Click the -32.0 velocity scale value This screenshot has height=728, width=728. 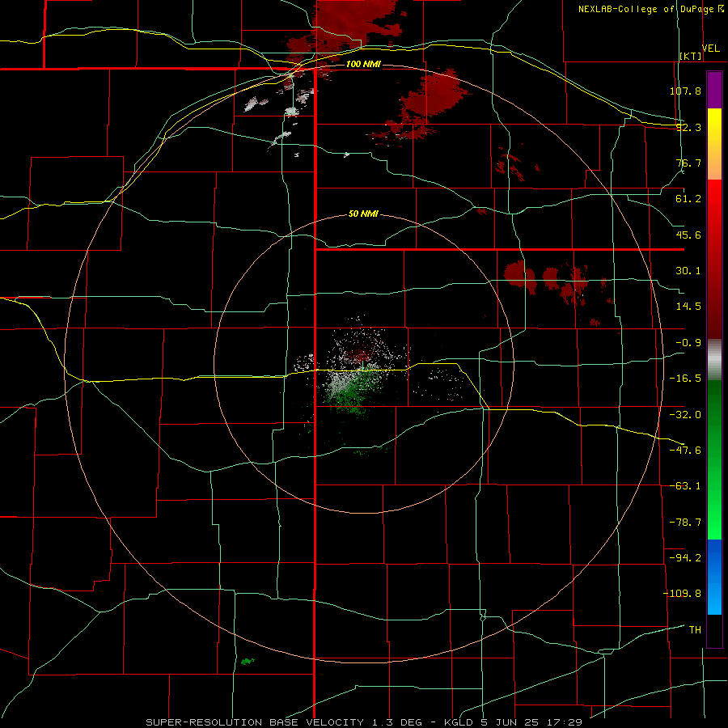coord(685,415)
